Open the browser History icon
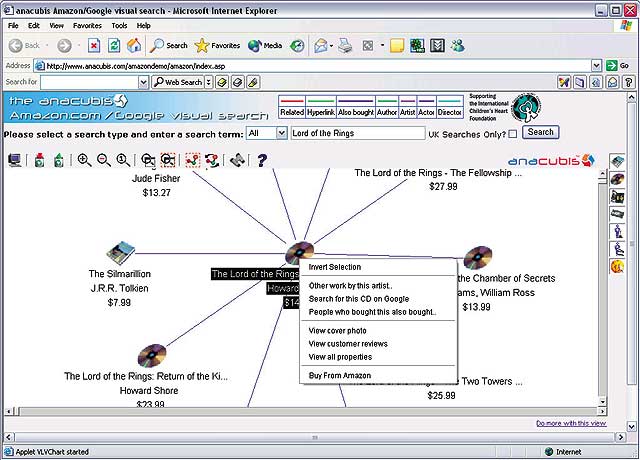Image resolution: width=640 pixels, height=460 pixels. tap(297, 46)
